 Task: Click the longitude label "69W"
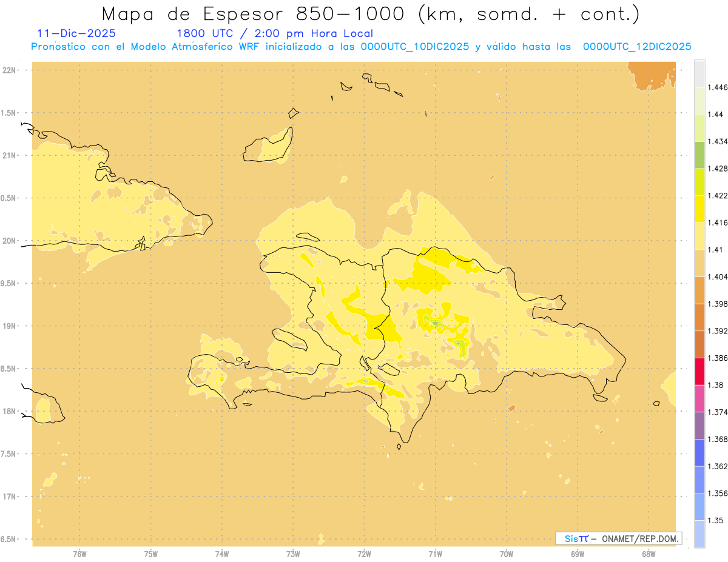click(x=578, y=554)
